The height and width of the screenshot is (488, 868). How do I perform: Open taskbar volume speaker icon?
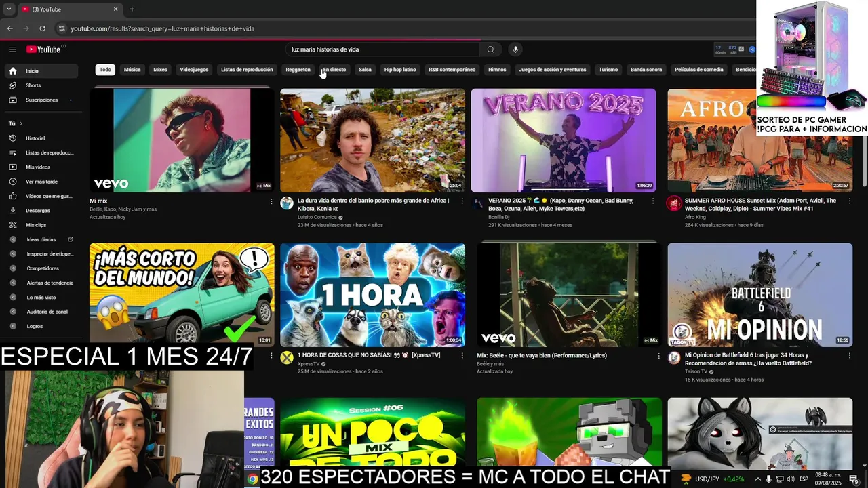pyautogui.click(x=790, y=479)
